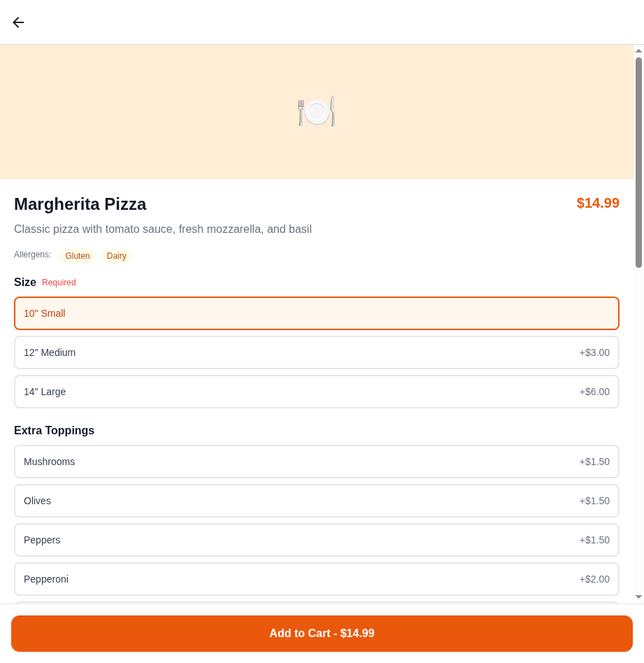The image size is (644, 663).
Task: Click the scrollbar down arrow
Action: [x=638, y=597]
